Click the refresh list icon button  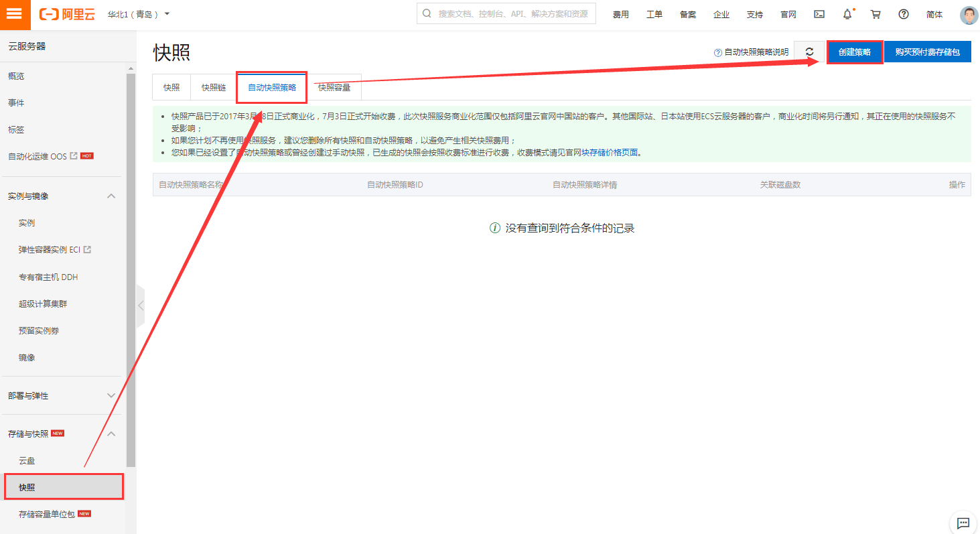809,52
